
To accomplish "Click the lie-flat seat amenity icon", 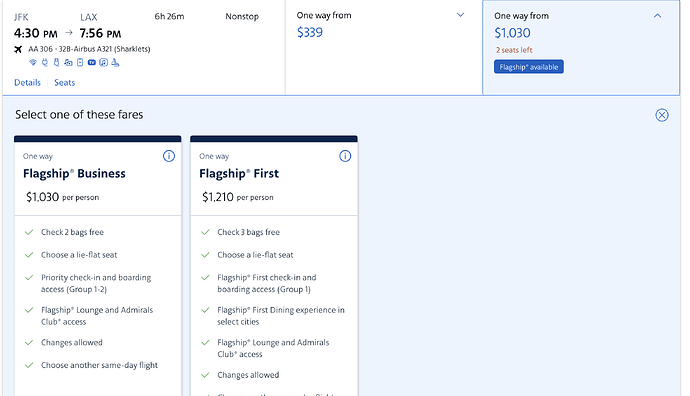I will pos(115,62).
